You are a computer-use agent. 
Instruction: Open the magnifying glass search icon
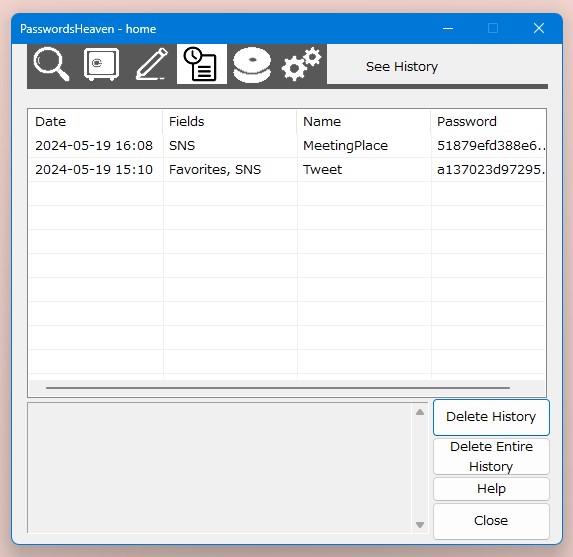tap(52, 64)
